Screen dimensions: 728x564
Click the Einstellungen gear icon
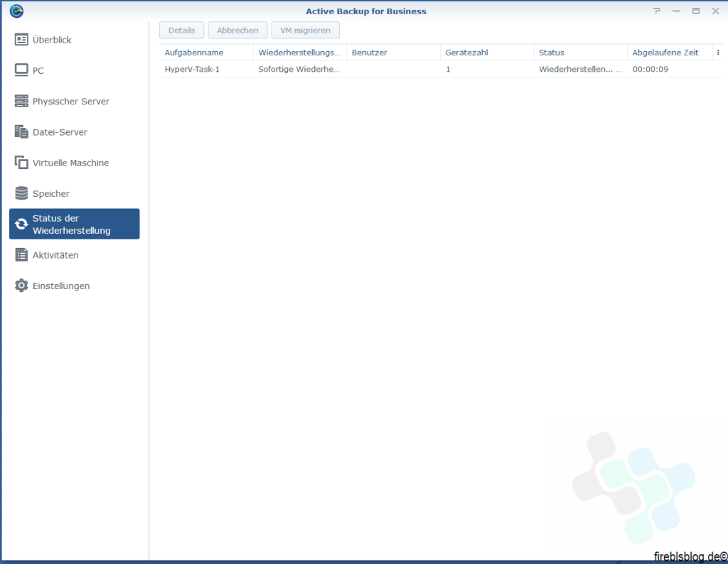[x=21, y=286]
